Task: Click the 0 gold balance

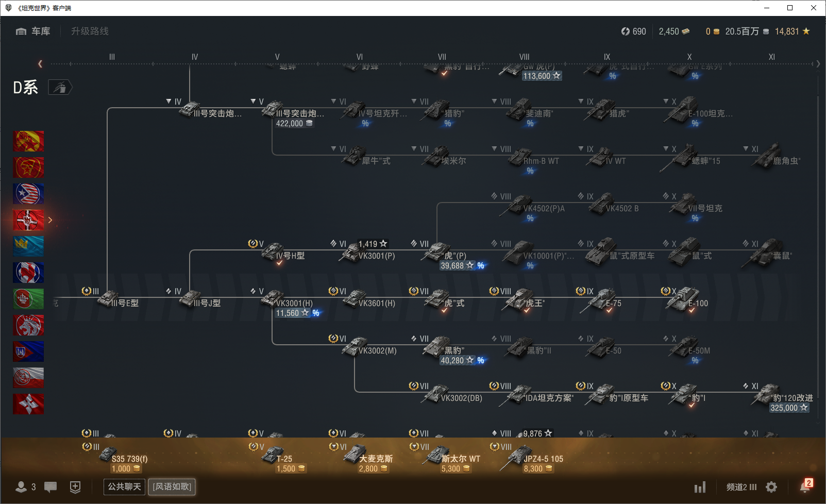Action: [713, 31]
